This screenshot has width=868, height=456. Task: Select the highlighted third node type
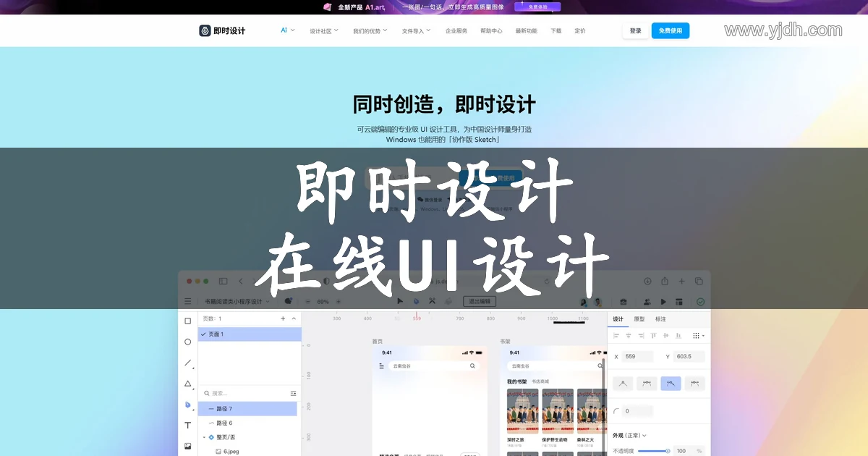tap(671, 384)
